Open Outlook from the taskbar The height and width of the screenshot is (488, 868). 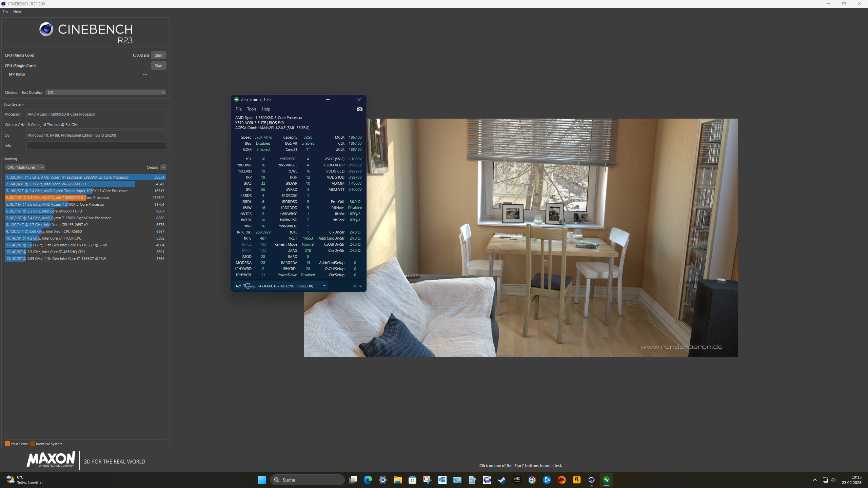click(442, 480)
